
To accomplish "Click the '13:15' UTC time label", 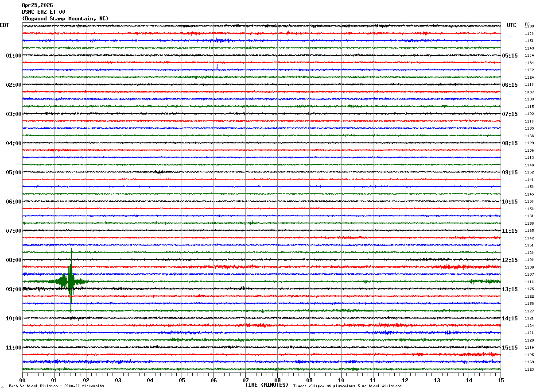I will click(509, 289).
